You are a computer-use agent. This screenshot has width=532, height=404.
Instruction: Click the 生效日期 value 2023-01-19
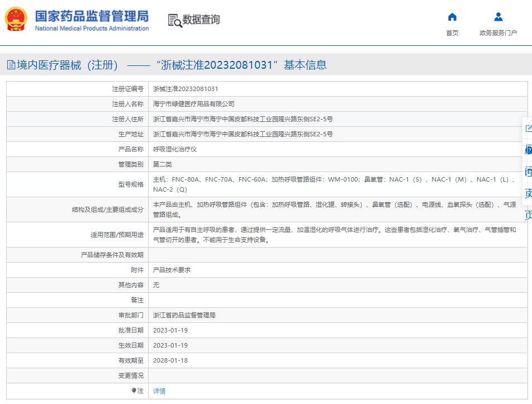coord(170,345)
